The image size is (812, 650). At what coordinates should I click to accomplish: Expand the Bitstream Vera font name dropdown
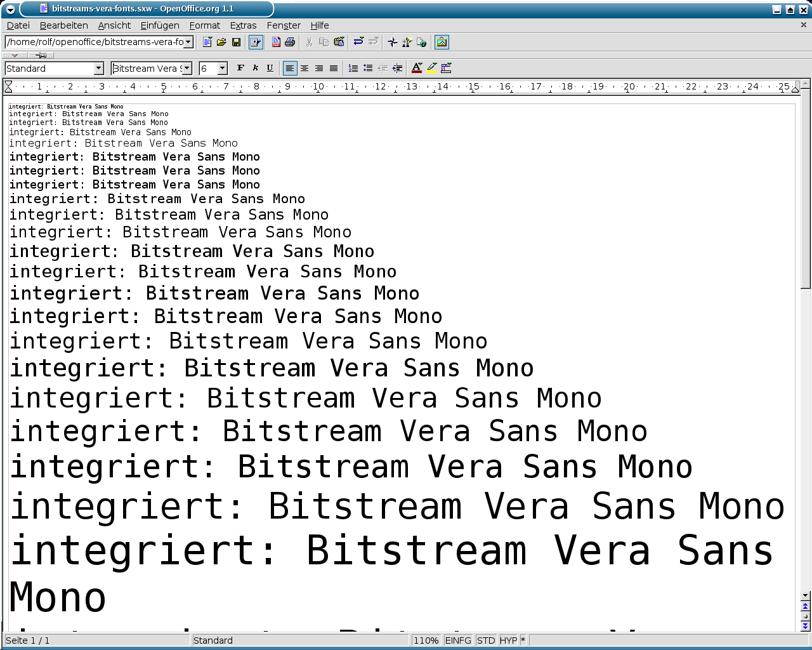pyautogui.click(x=187, y=69)
